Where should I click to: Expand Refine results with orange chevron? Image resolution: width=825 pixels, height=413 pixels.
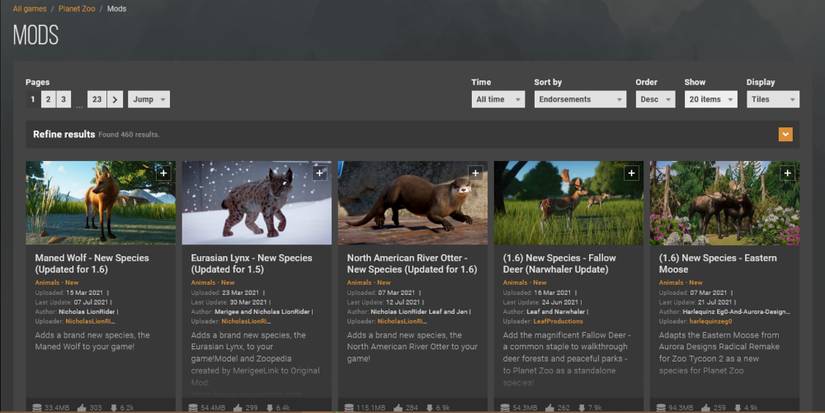[785, 134]
